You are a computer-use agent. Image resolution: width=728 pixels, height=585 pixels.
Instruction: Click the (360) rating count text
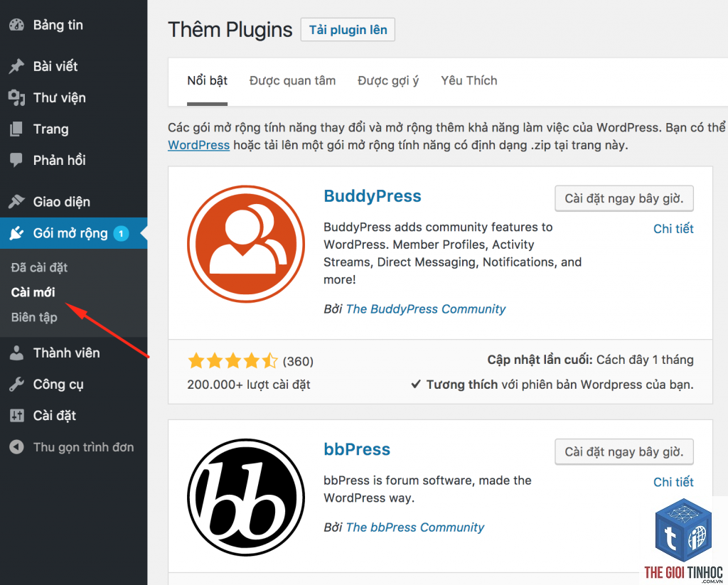tap(298, 362)
